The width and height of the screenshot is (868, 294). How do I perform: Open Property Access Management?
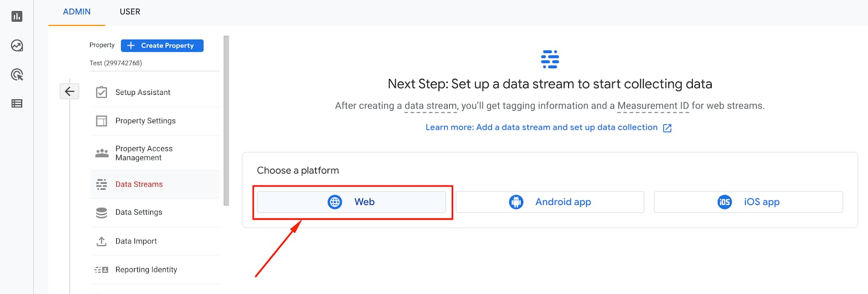144,153
